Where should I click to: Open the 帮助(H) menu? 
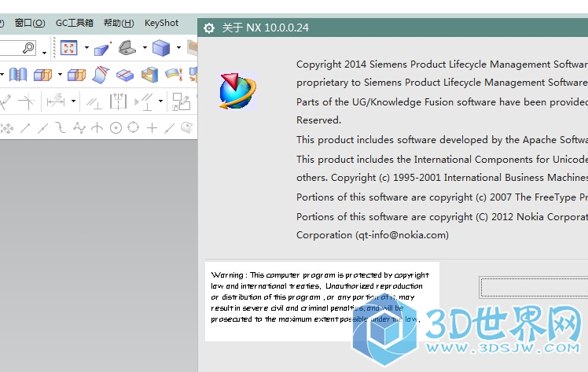(119, 23)
